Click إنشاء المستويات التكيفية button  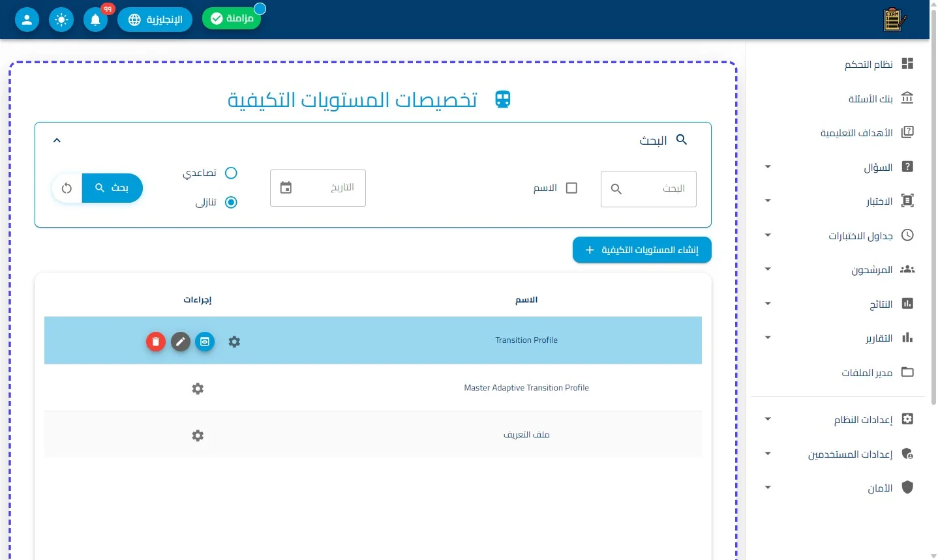click(x=642, y=250)
